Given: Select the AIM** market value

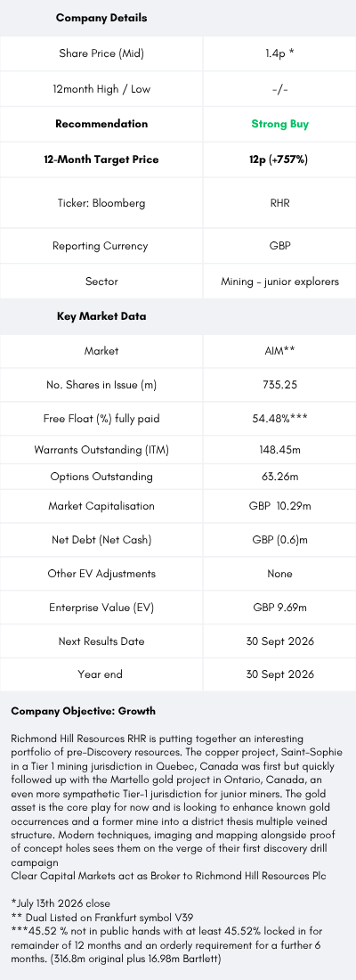Looking at the screenshot, I should pos(279,351).
